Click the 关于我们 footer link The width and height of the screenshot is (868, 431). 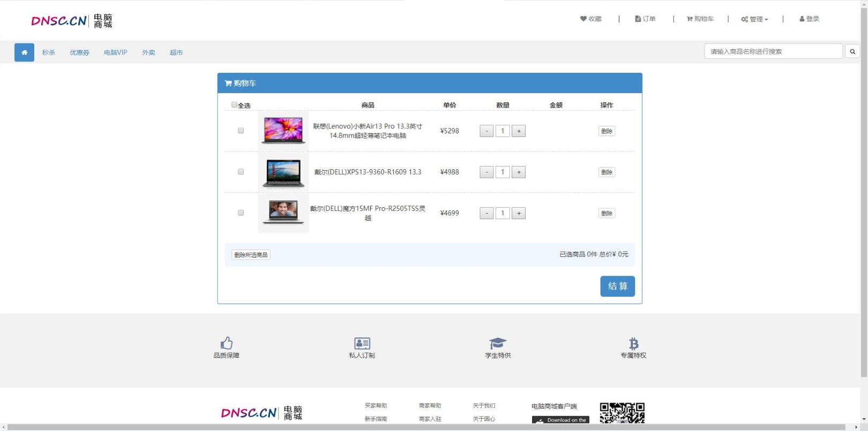click(484, 406)
